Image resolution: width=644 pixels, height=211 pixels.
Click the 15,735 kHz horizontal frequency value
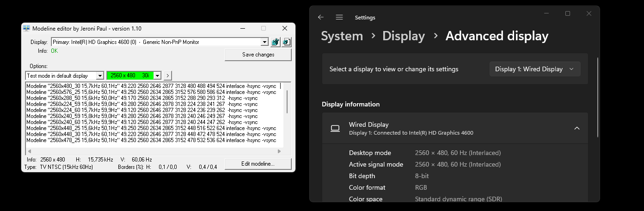100,160
